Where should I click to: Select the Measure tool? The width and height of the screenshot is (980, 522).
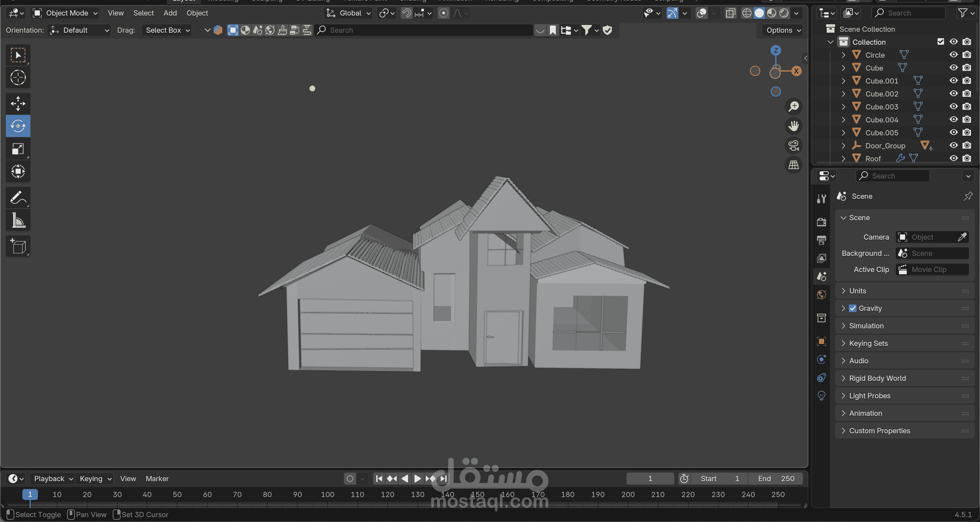pyautogui.click(x=18, y=220)
